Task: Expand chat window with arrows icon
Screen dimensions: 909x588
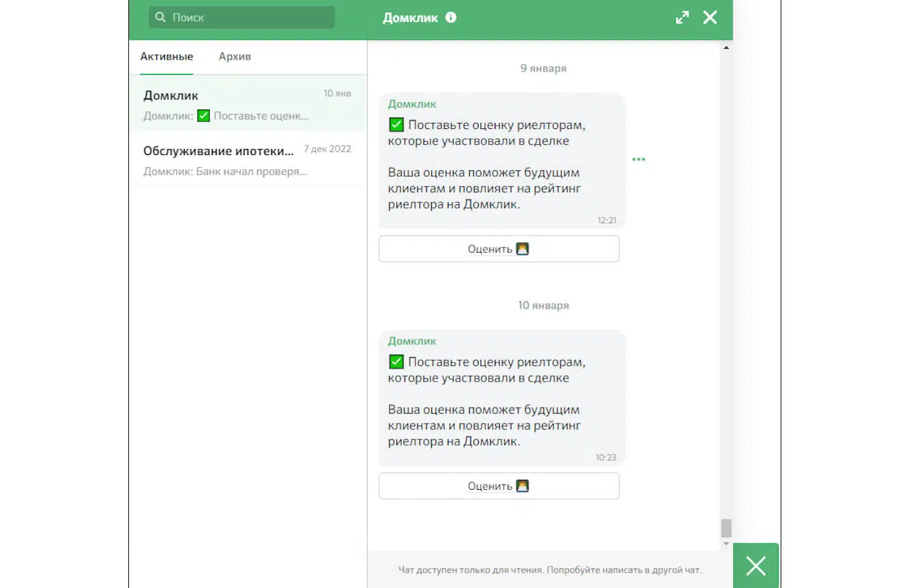Action: pos(682,17)
